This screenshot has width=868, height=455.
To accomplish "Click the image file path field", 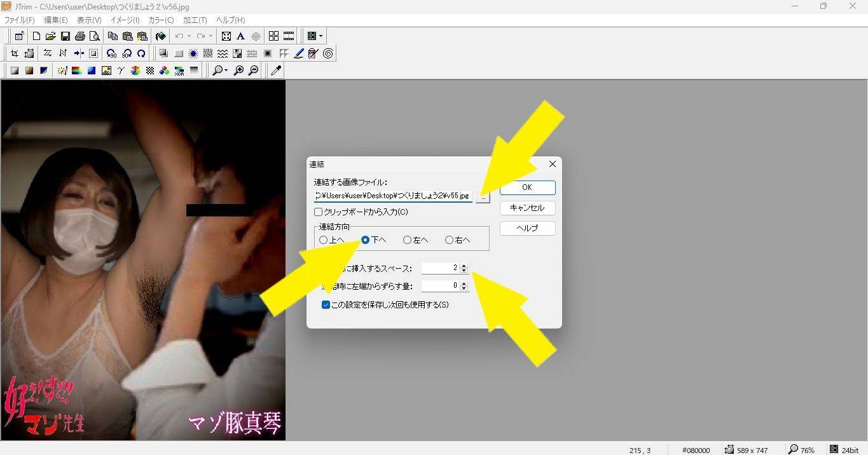I will pyautogui.click(x=392, y=196).
